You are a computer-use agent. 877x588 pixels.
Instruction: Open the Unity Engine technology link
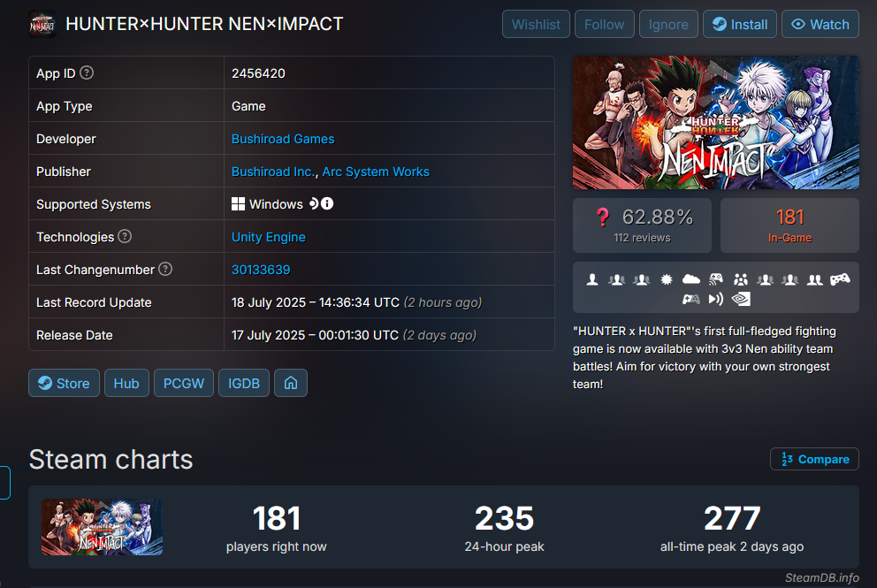[x=269, y=237]
